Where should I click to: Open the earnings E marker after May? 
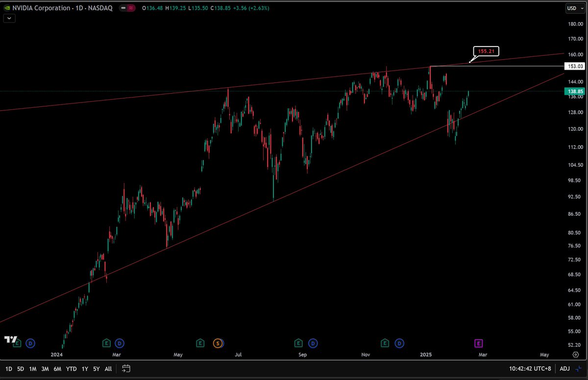[200, 343]
